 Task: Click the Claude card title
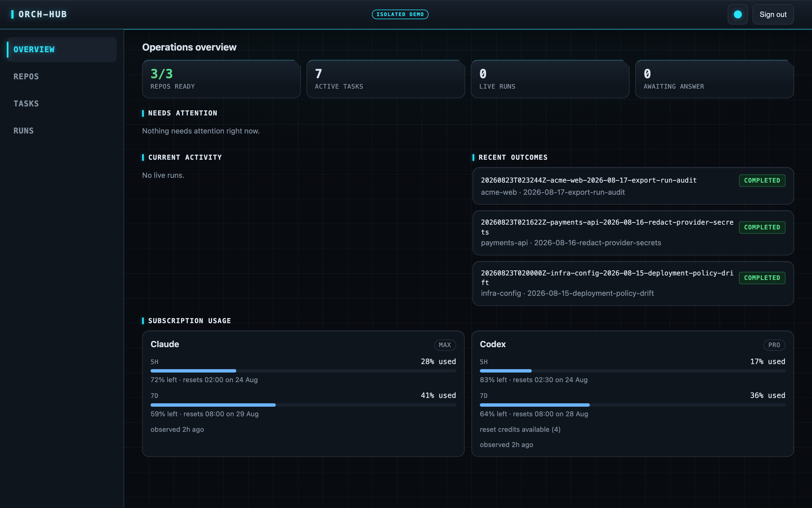[x=165, y=344]
